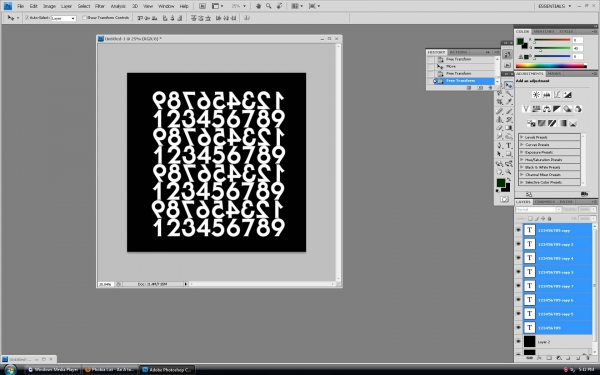Viewport: 600px width, 375px height.
Task: Add a Levels adjustment
Action: click(547, 95)
